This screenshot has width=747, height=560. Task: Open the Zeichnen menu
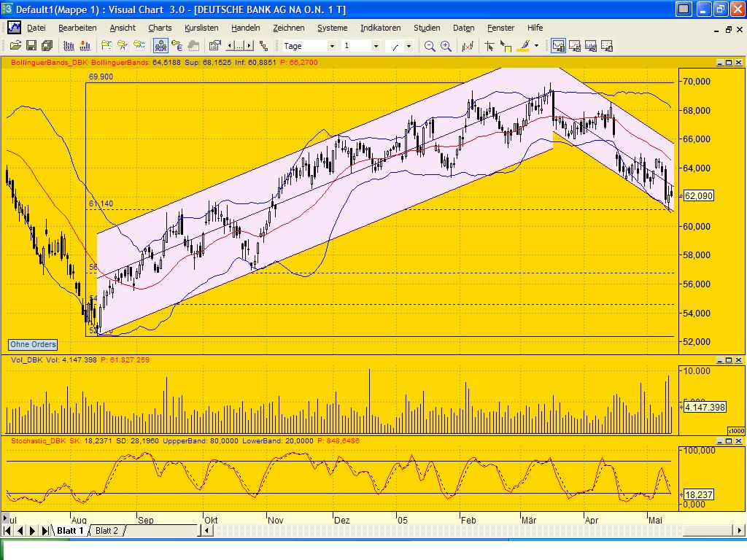pos(289,28)
